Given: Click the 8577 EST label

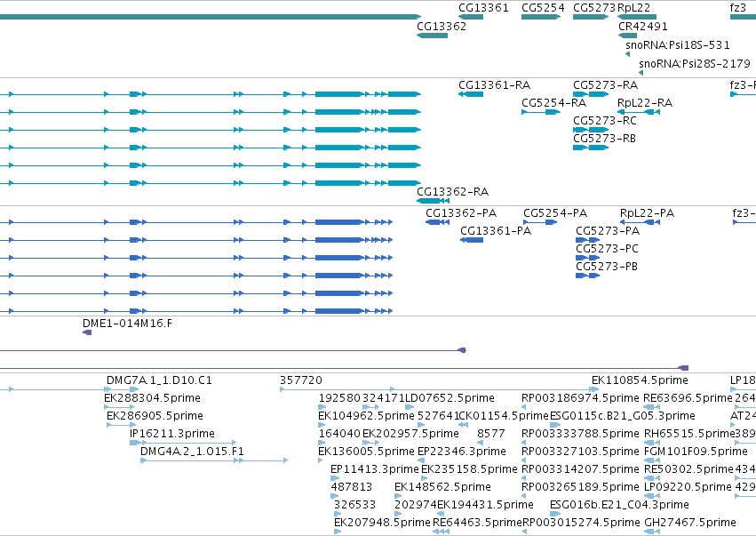Looking at the screenshot, I should pos(490,434).
